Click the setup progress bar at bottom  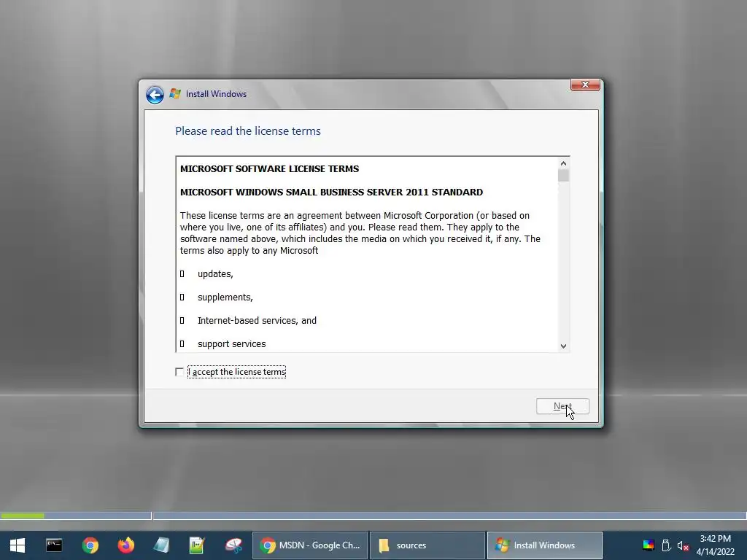coord(373,516)
